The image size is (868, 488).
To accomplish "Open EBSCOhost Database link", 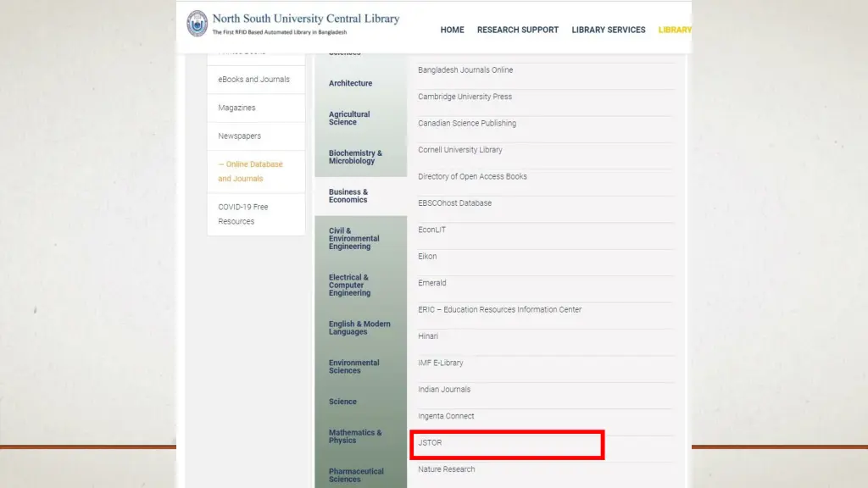I will click(454, 203).
